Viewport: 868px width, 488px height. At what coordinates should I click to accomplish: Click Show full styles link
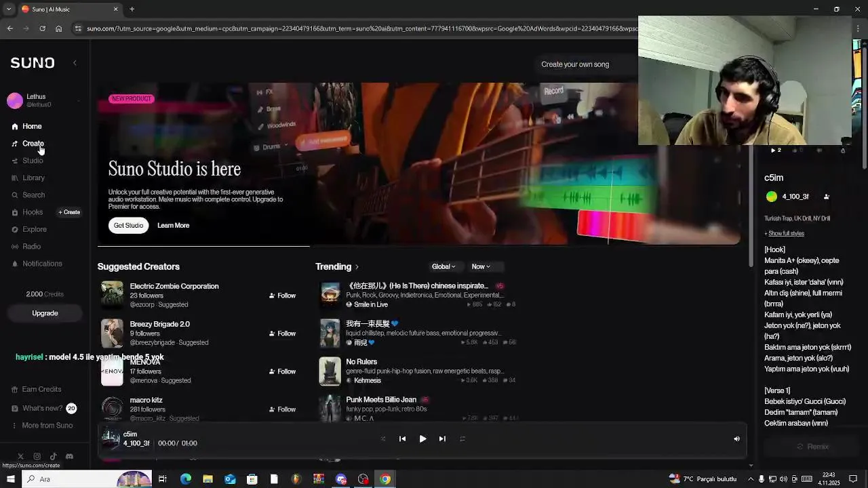[786, 233]
